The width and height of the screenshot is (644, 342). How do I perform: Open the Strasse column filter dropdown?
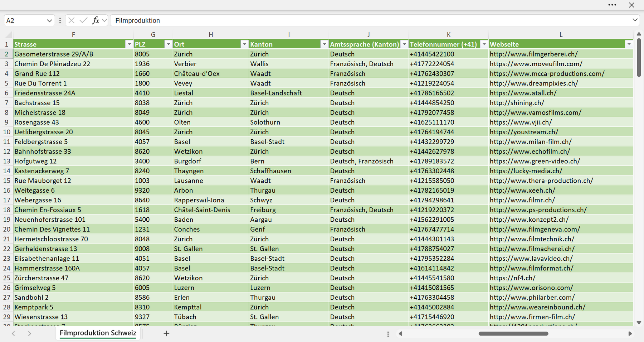[129, 44]
